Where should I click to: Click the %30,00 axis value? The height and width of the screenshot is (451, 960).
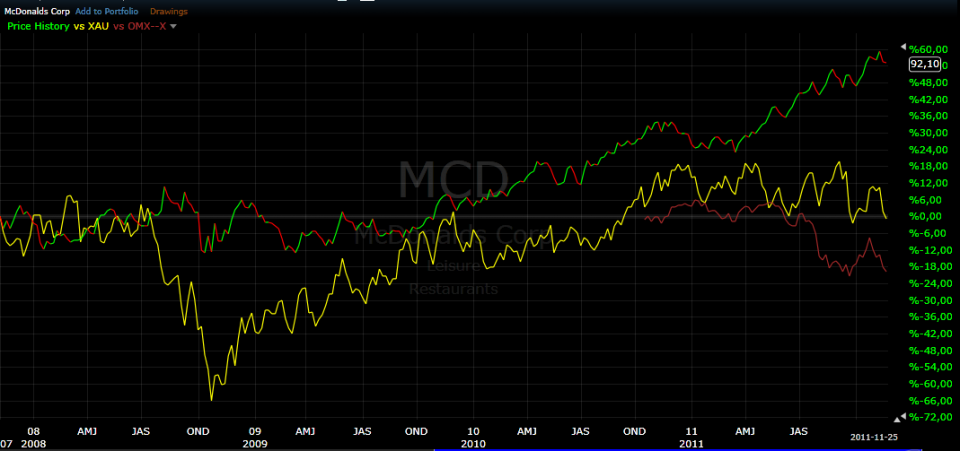(x=930, y=133)
